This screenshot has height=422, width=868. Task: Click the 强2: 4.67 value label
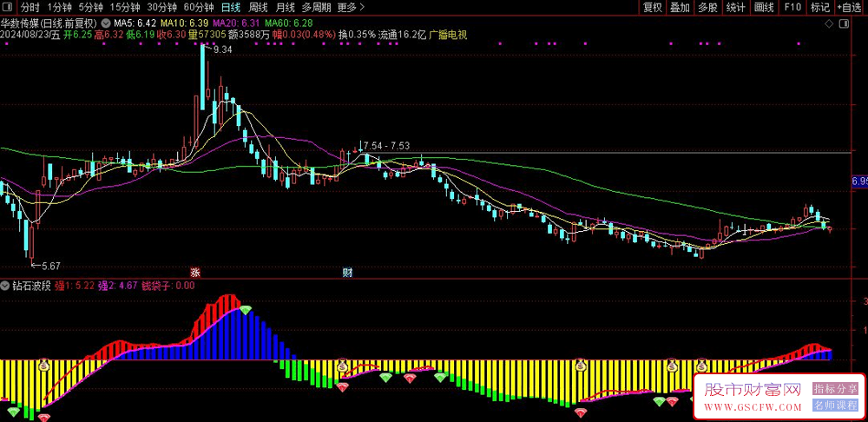click(118, 287)
